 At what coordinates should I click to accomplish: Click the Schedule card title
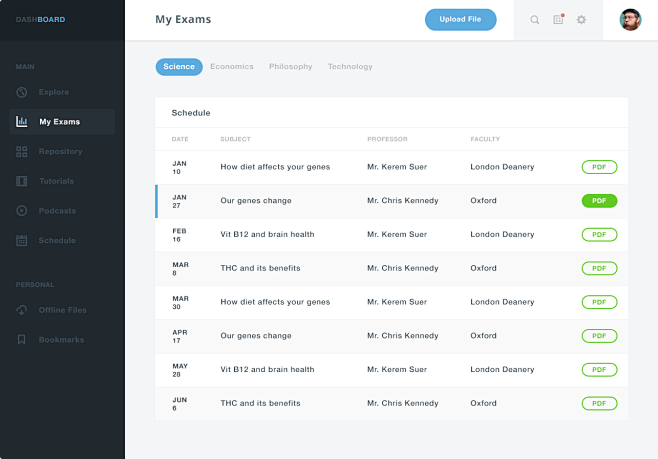pyautogui.click(x=191, y=113)
